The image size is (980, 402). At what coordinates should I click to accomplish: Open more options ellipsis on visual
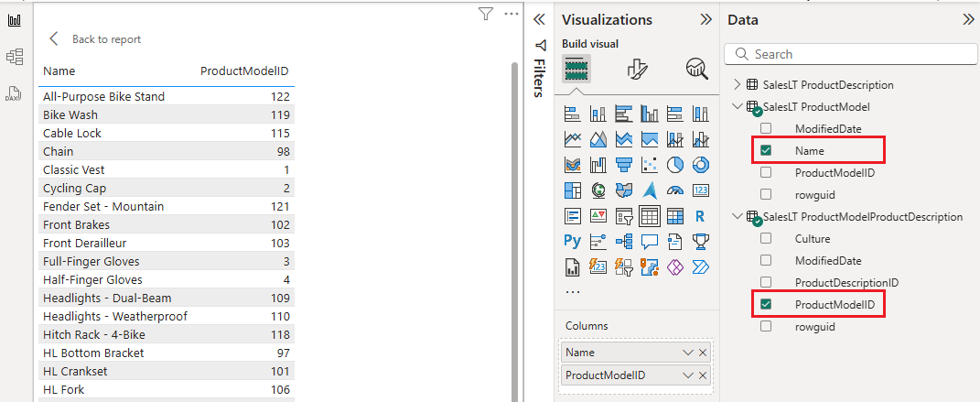[511, 14]
